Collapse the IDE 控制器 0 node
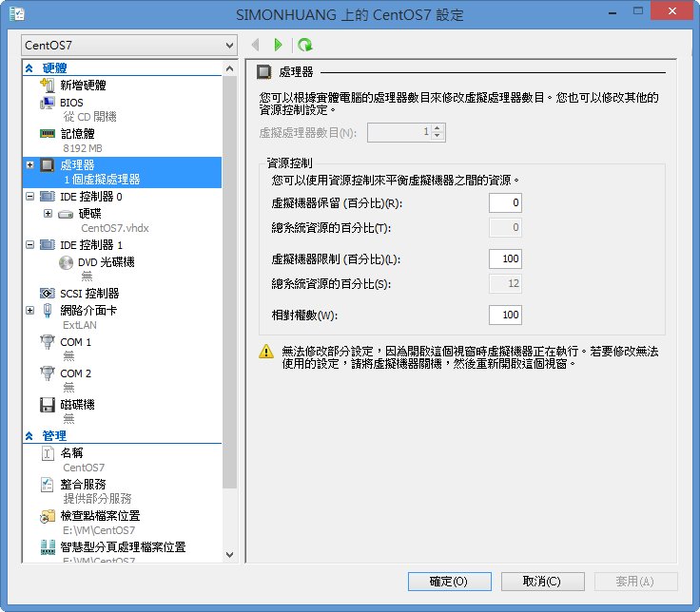Viewport: 700px width, 612px height. coord(29,197)
